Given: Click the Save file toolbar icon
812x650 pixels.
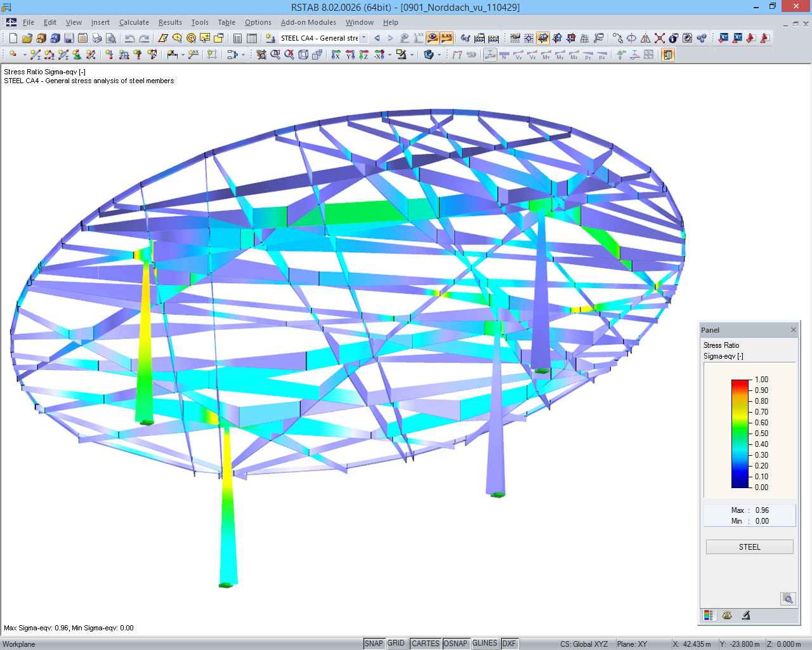Looking at the screenshot, I should pyautogui.click(x=69, y=38).
